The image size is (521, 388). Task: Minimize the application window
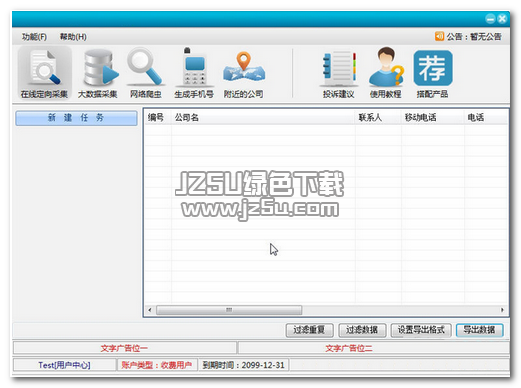tap(490, 19)
